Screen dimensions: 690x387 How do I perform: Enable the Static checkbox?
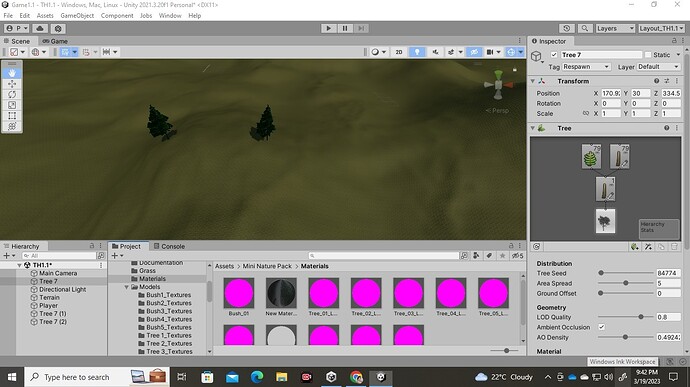tap(648, 55)
